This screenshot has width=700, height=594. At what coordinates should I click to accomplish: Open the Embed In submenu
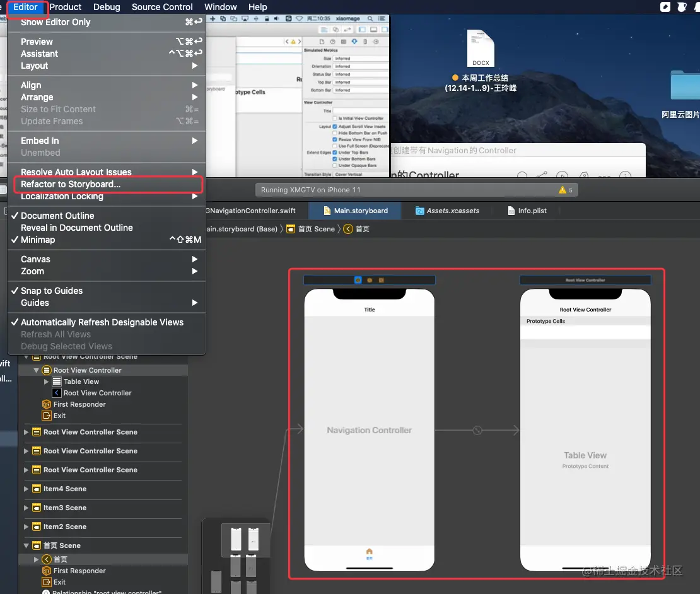tap(106, 141)
